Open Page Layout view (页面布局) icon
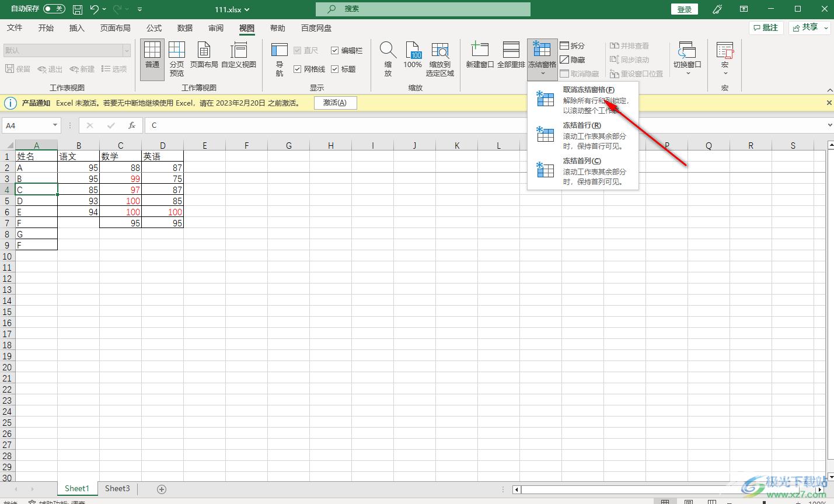The height and width of the screenshot is (504, 834). click(x=204, y=55)
